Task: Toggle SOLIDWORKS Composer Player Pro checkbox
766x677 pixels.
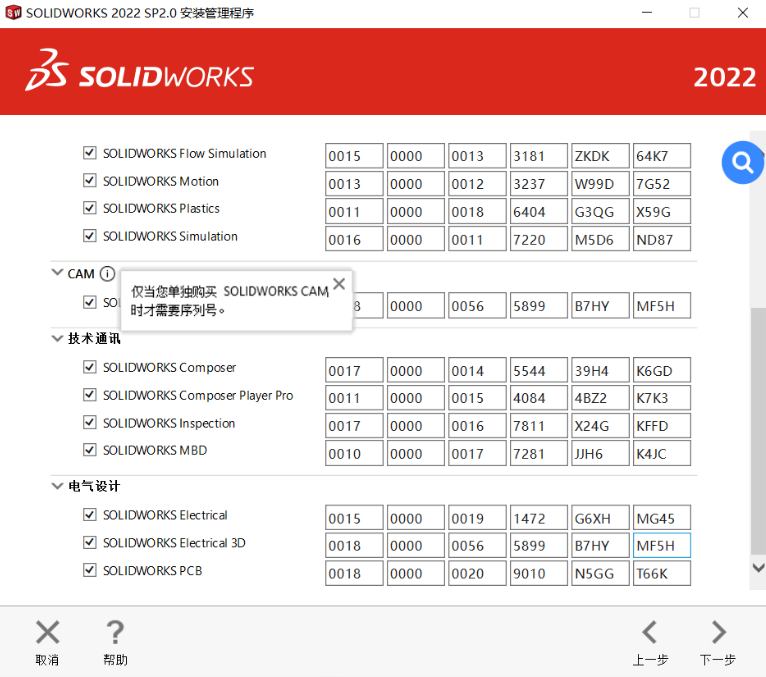Action: pyautogui.click(x=89, y=395)
